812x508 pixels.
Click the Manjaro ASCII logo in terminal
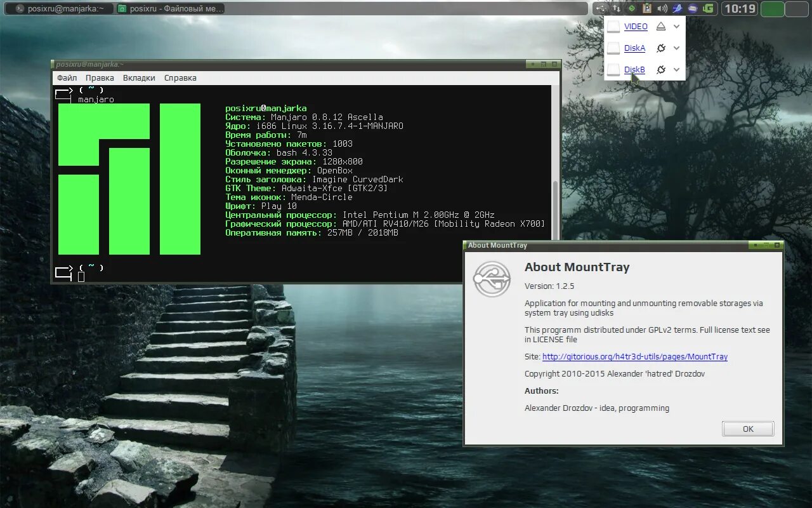[x=129, y=179]
